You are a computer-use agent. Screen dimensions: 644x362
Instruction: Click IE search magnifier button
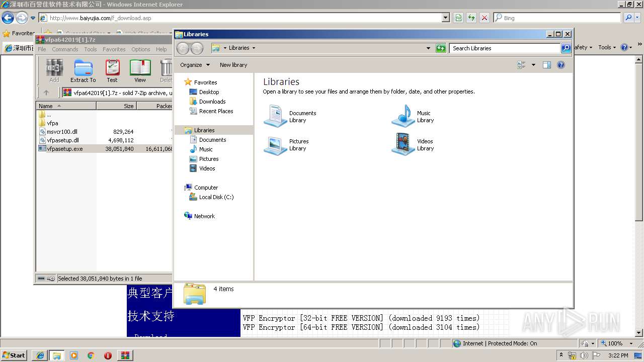pos(628,18)
